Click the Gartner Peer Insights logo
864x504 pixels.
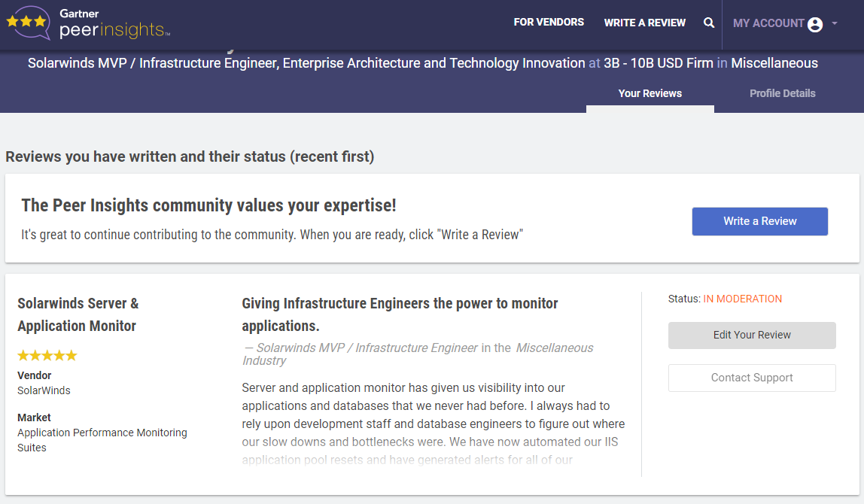[88, 23]
